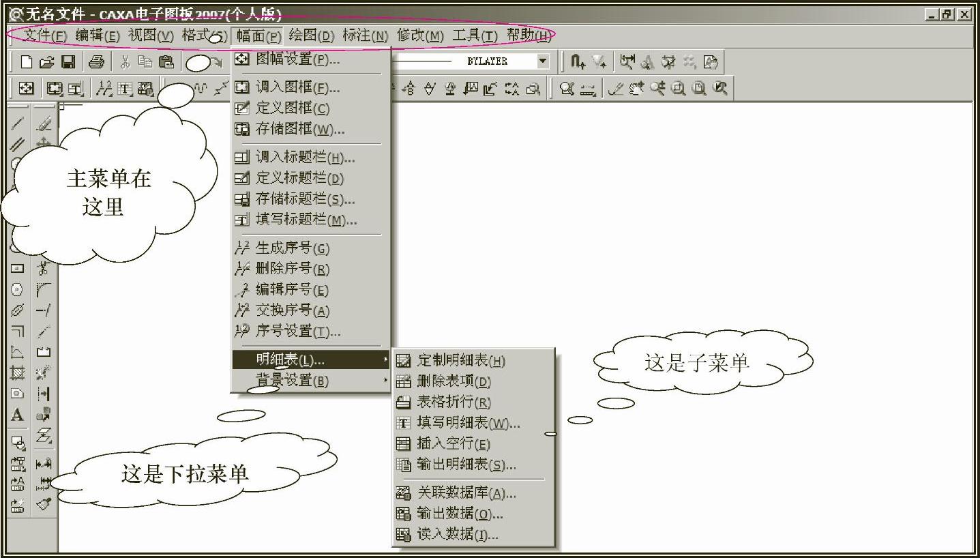Open the 绘图(D) menu
The height and width of the screenshot is (558, 980).
[312, 35]
